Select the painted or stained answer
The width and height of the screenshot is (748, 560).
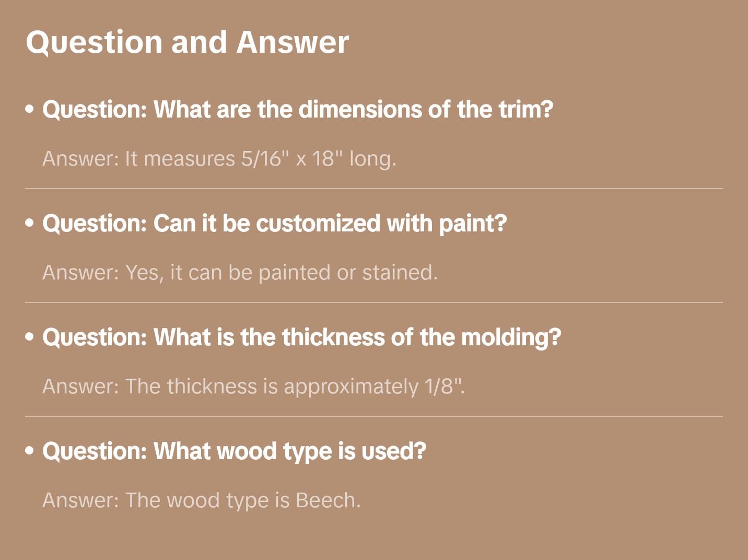click(240, 273)
